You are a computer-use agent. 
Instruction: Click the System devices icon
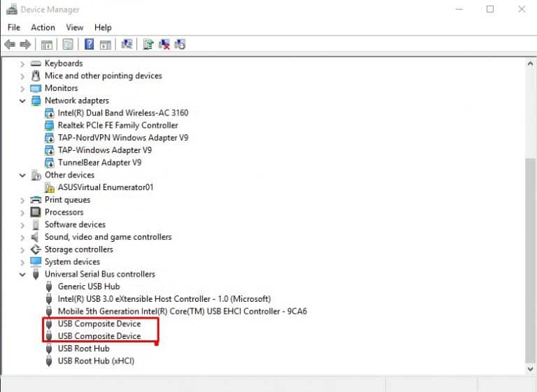(36, 262)
